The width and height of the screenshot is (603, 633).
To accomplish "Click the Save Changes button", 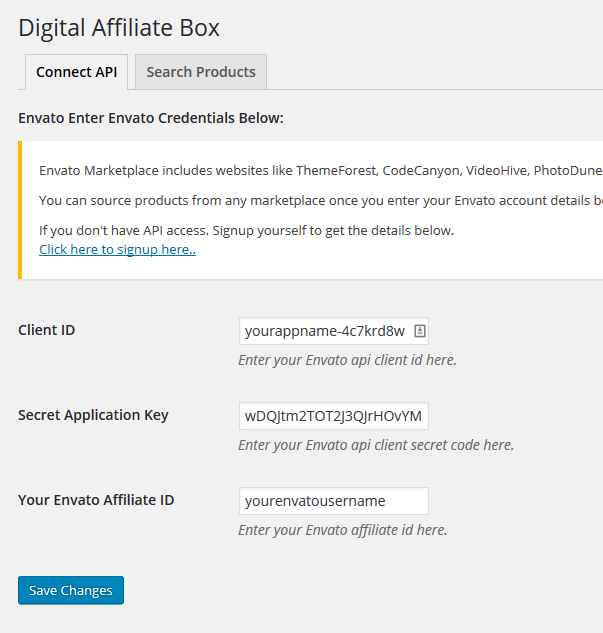I will 71,590.
